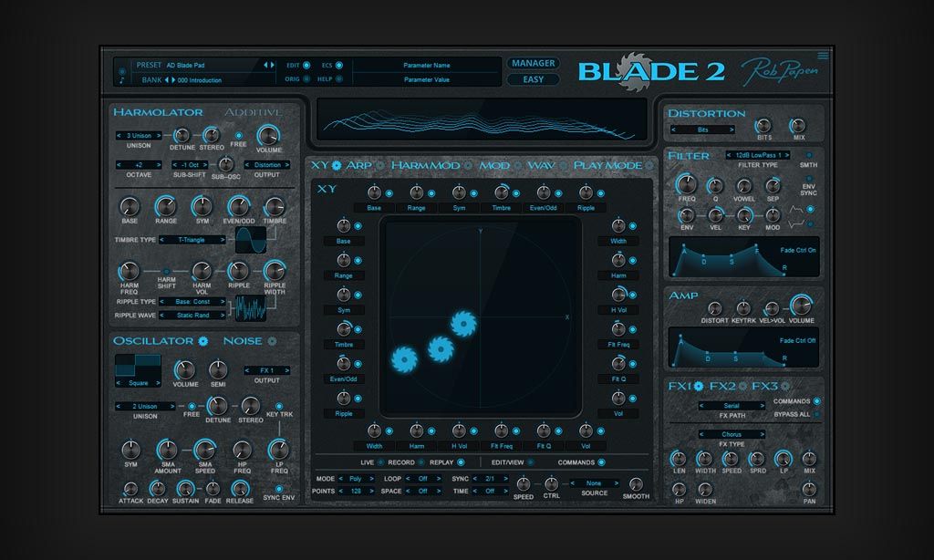
Task: Click the center saw blade in XY pad
Action: click(441, 349)
